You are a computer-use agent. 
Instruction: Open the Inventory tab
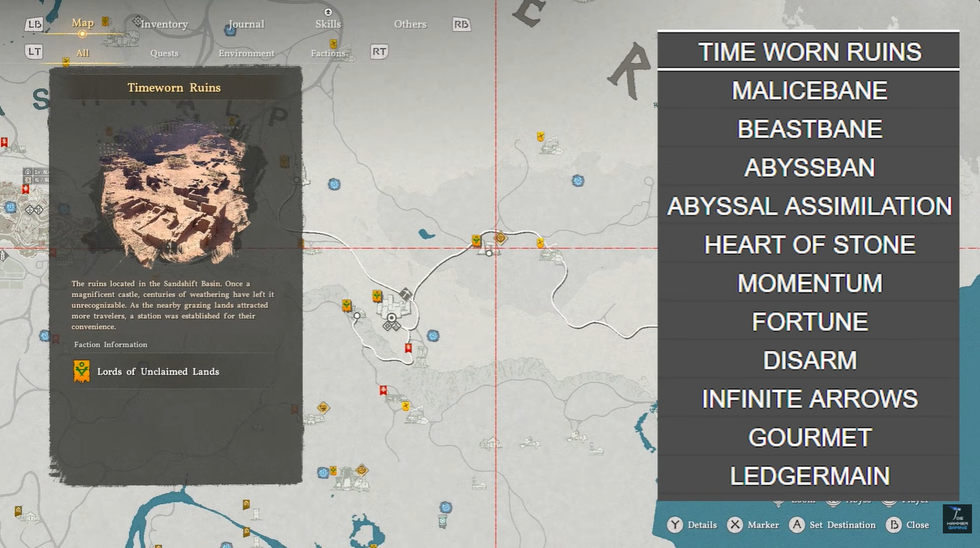click(164, 24)
